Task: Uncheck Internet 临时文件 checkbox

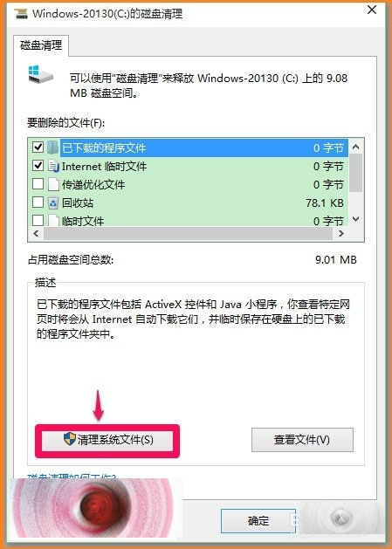Action: pos(38,165)
